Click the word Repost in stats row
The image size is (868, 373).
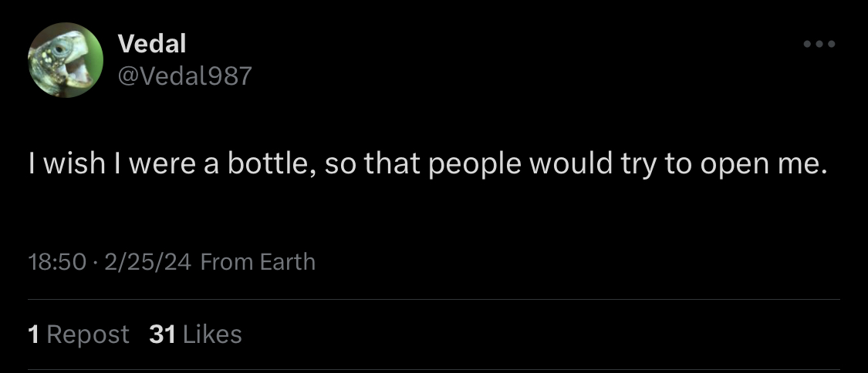pyautogui.click(x=88, y=334)
